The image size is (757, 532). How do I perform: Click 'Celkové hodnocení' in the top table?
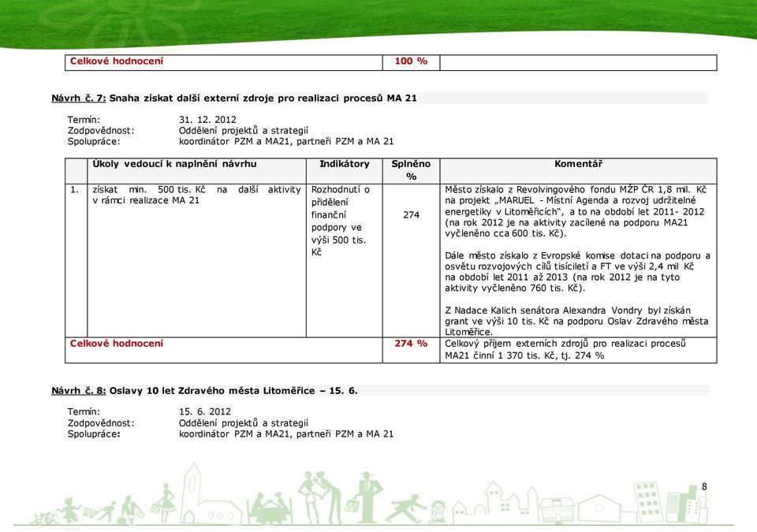pos(117,61)
